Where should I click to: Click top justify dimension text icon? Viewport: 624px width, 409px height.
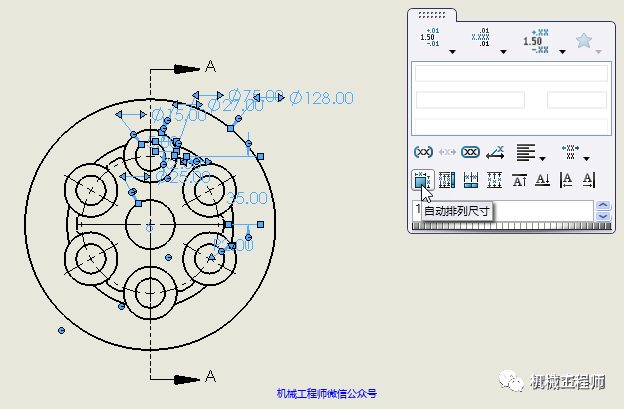(x=519, y=180)
